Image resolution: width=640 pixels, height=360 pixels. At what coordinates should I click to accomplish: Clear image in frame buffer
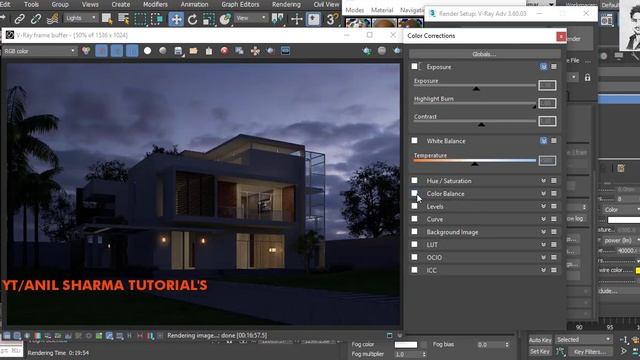click(209, 51)
